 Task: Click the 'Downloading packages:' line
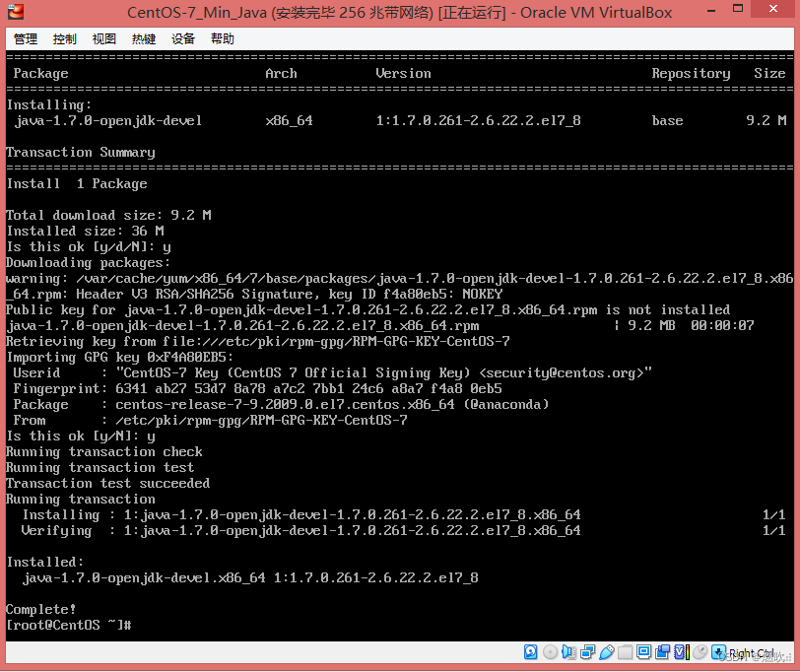click(x=89, y=262)
